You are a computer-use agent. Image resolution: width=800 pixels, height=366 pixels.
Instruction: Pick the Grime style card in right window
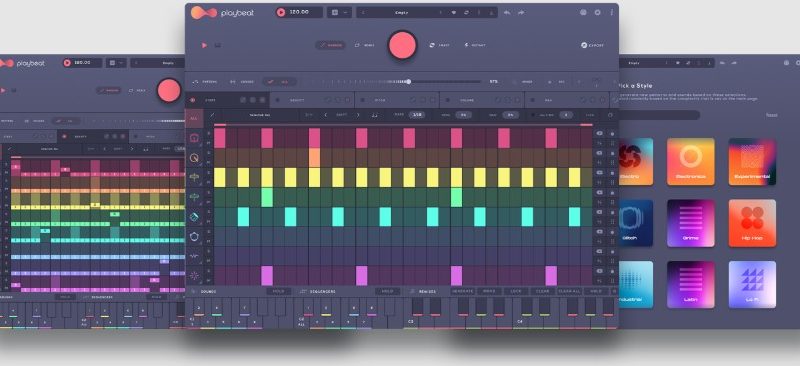(690, 223)
